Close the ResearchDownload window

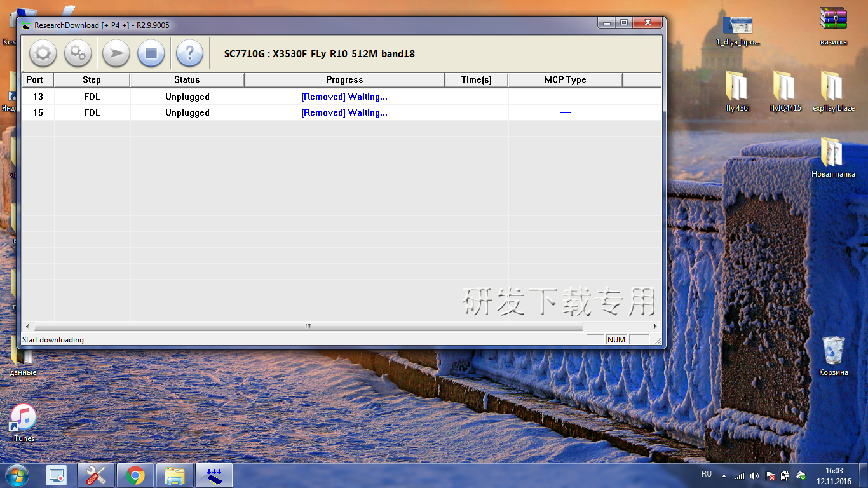click(648, 23)
